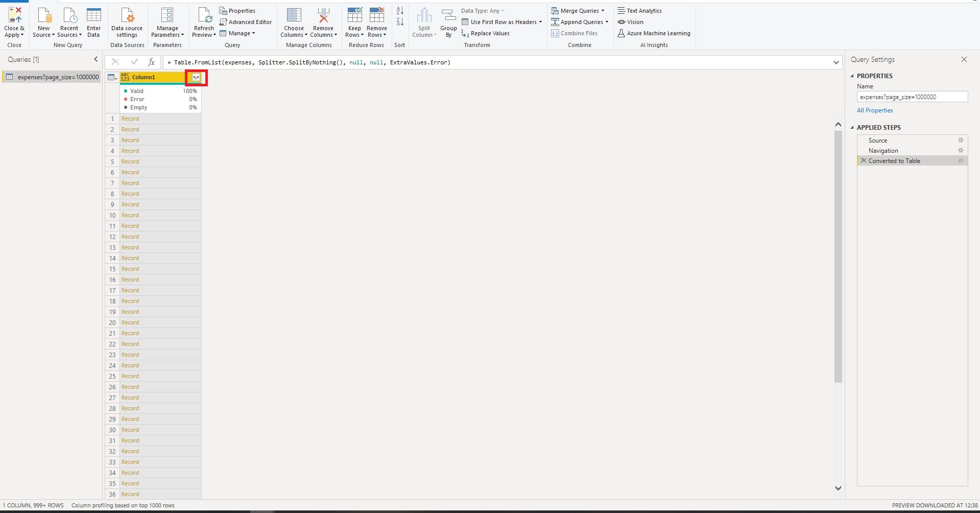The height and width of the screenshot is (513, 980).
Task: Open Vision AI insights
Action: 630,22
